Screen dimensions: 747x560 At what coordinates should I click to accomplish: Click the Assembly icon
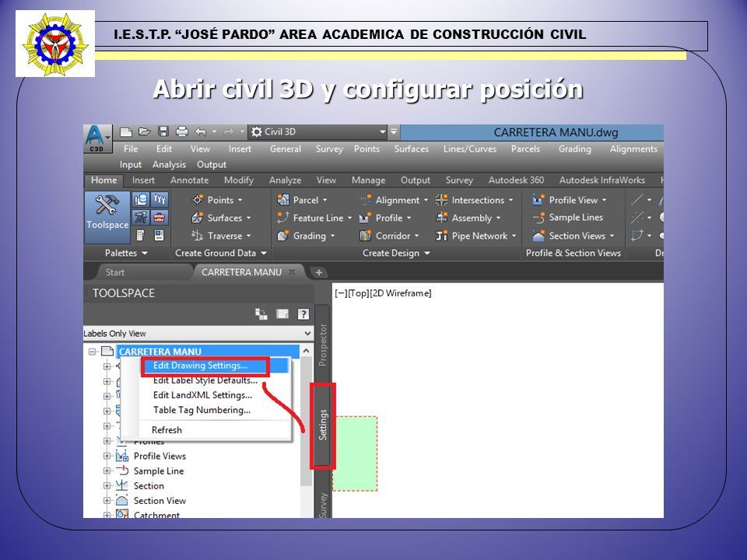tap(442, 218)
